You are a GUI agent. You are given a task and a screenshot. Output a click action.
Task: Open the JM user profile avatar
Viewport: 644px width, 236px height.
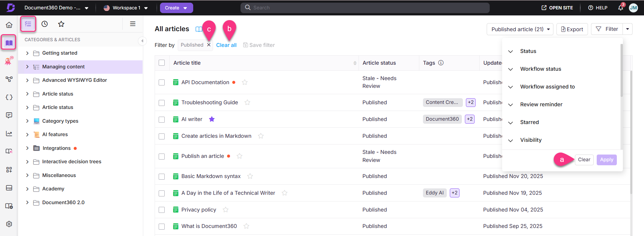pos(633,8)
